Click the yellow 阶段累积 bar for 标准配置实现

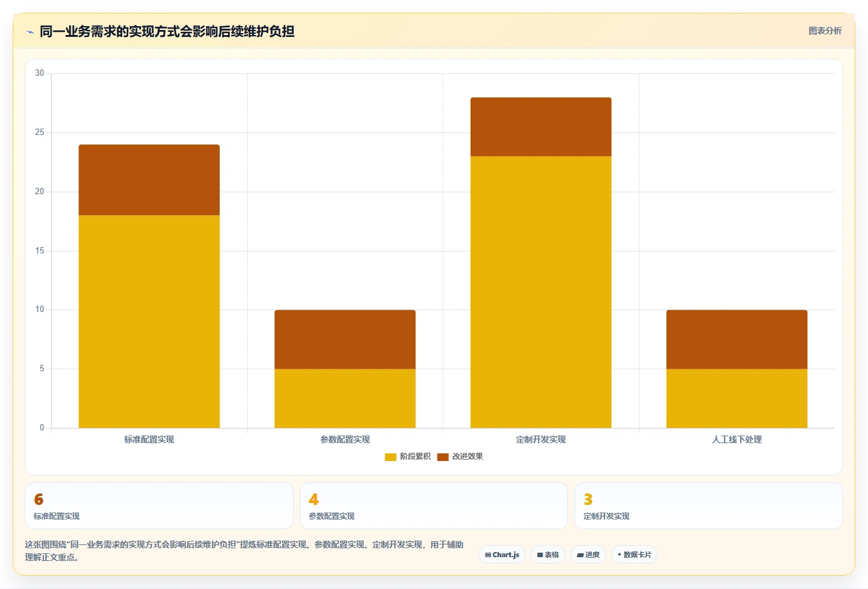coord(149,322)
